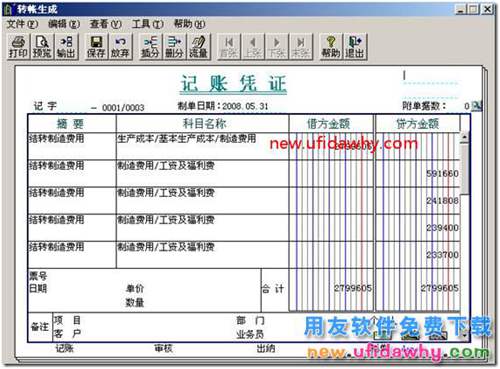Click the 业务员 label

point(250,334)
